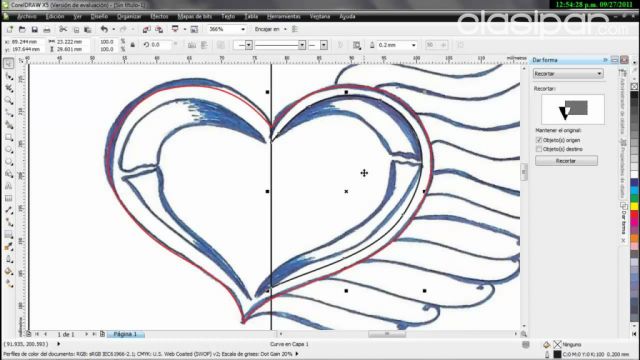This screenshot has height=360, width=640.
Task: Select the Rectangle tool in toolbox
Action: [x=9, y=138]
